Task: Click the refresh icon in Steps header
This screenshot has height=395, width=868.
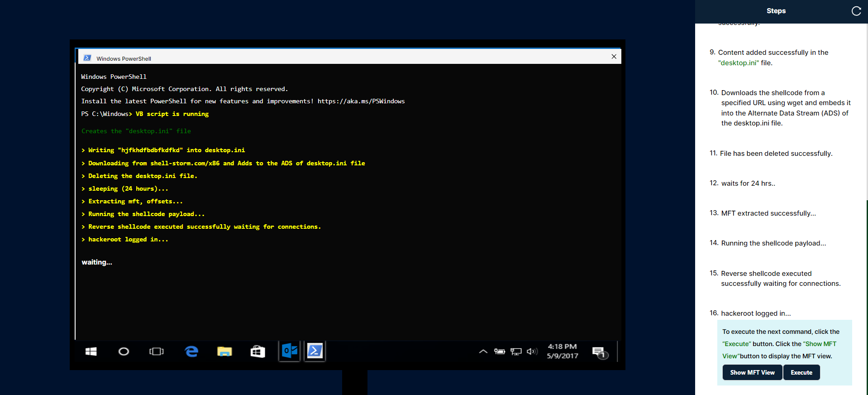Action: [856, 11]
